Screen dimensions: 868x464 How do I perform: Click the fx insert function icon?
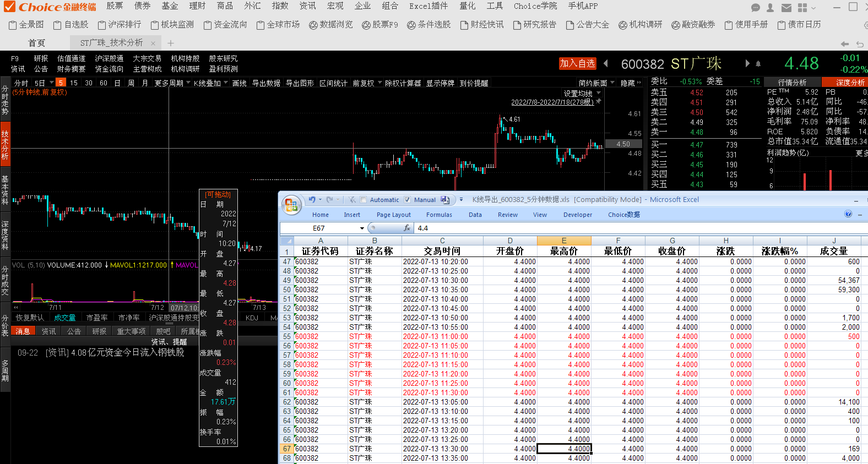click(407, 228)
